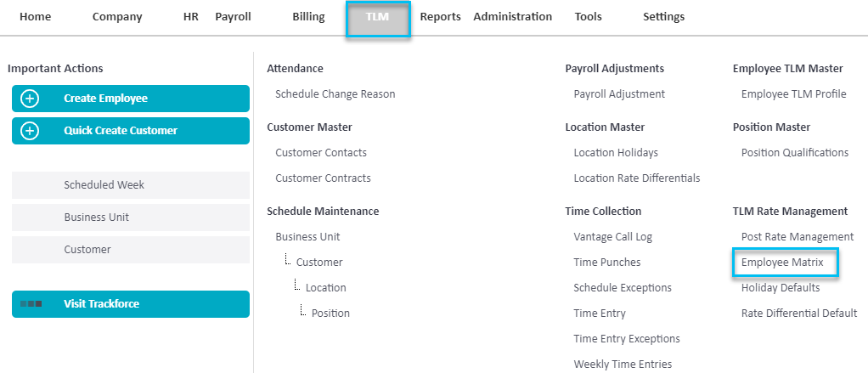Open Location Rate Differentials
The height and width of the screenshot is (373, 868).
(x=637, y=178)
